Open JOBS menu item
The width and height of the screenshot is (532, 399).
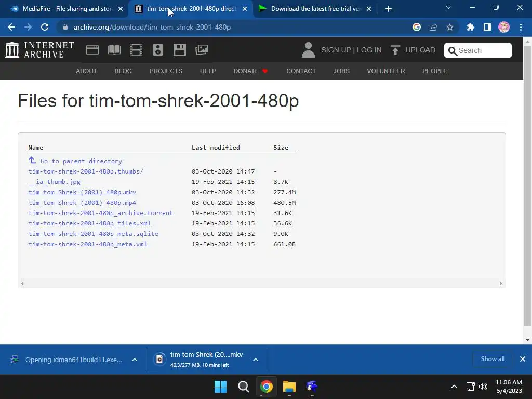pyautogui.click(x=341, y=71)
